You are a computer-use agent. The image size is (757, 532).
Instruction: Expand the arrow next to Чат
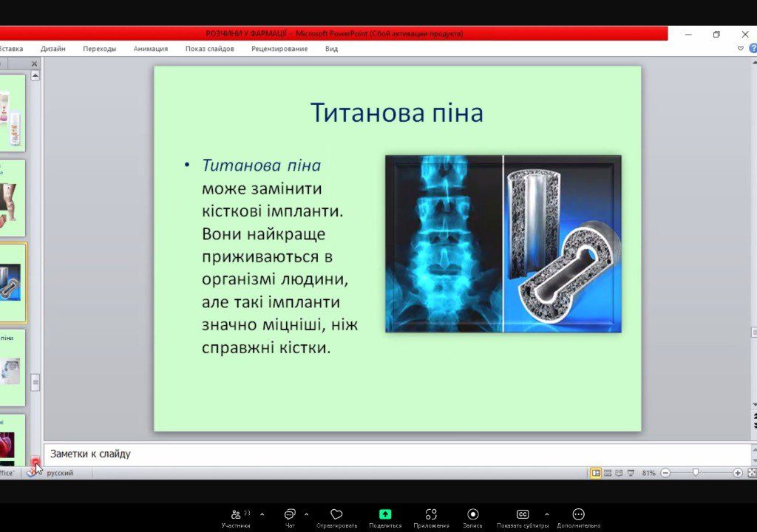(x=307, y=514)
